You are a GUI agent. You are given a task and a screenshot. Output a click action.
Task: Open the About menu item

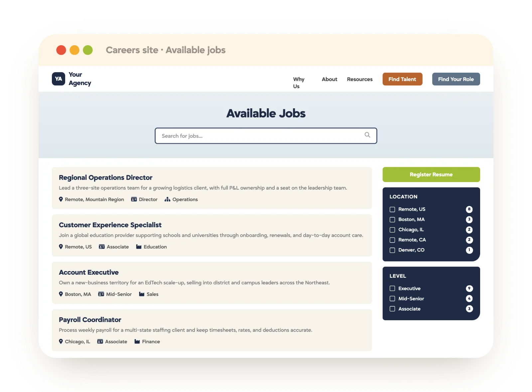tap(330, 79)
